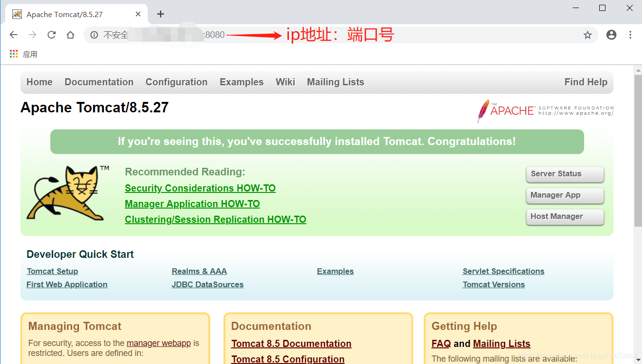Open Security Considerations HOW-TO link
642x364 pixels.
pyautogui.click(x=200, y=188)
